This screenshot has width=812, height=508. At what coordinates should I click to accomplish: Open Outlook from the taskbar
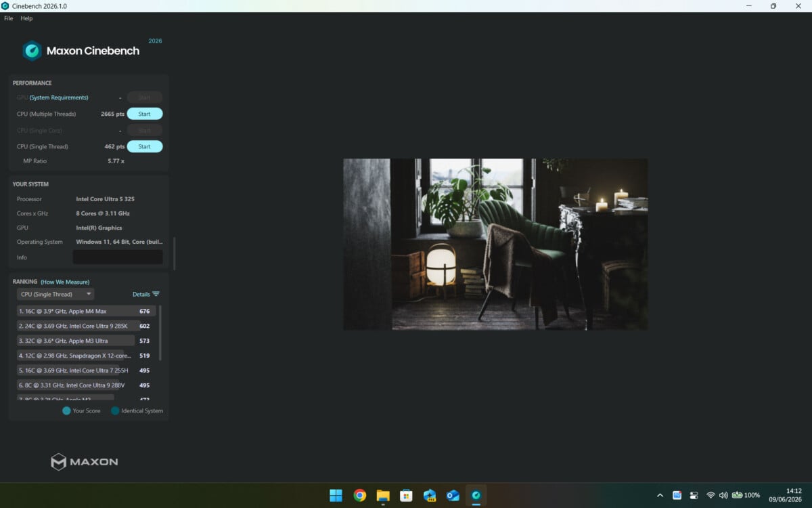[453, 495]
